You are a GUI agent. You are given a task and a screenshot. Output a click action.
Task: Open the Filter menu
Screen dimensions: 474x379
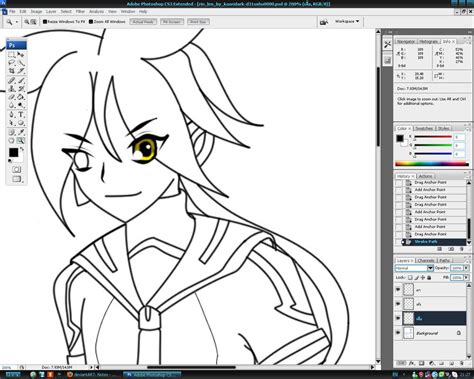pos(80,11)
